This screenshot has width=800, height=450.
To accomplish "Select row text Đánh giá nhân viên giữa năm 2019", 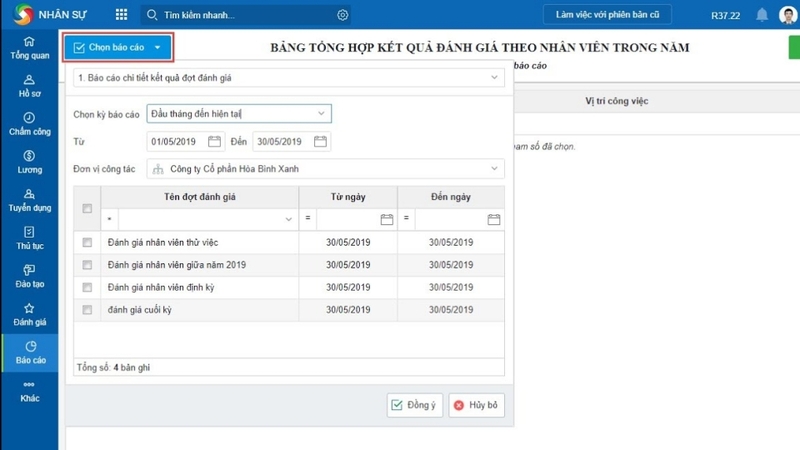I will click(177, 265).
